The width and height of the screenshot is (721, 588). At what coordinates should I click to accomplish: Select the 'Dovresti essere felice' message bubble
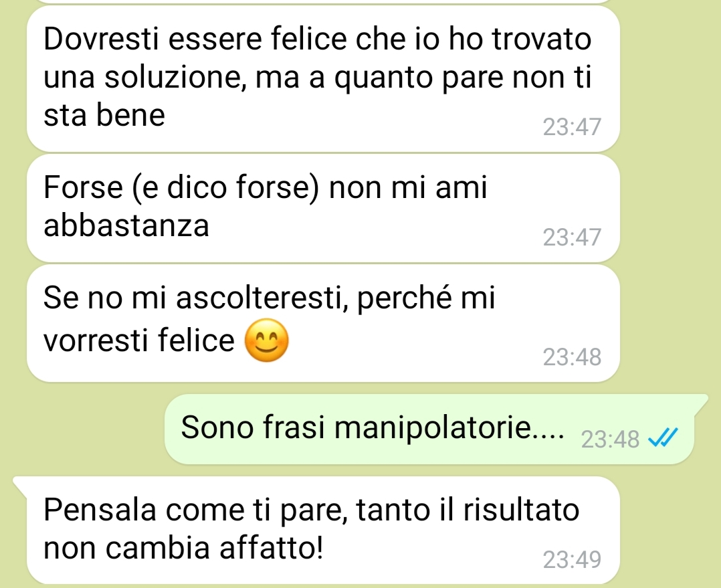pyautogui.click(x=323, y=78)
